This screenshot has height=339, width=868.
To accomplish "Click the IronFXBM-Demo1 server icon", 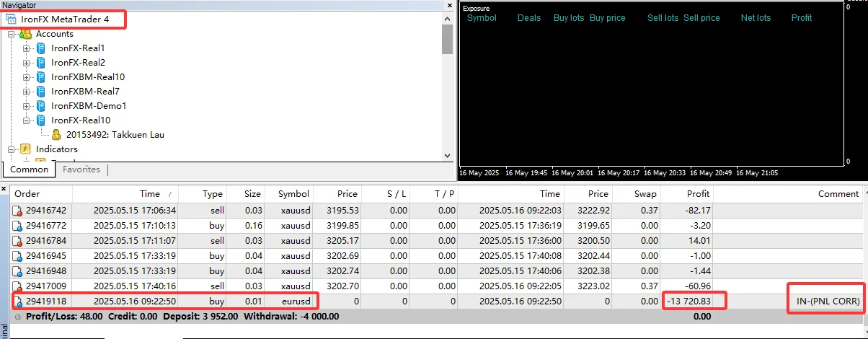I will click(x=41, y=106).
